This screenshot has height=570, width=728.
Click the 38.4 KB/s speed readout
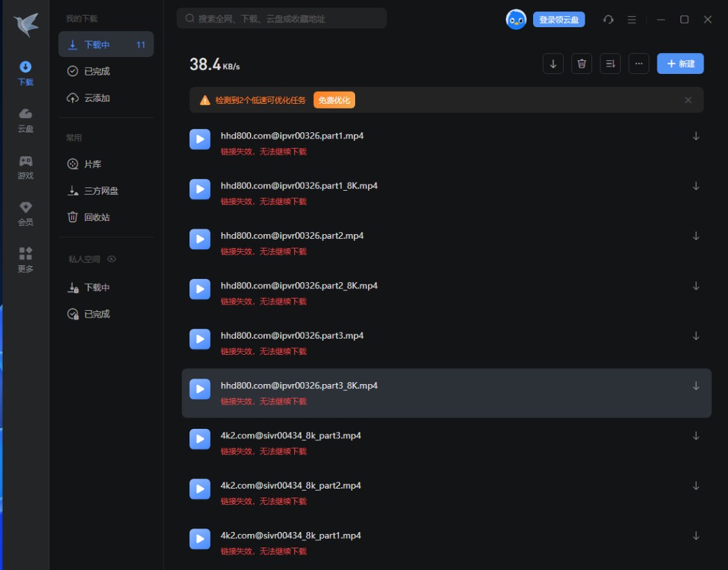(x=215, y=64)
